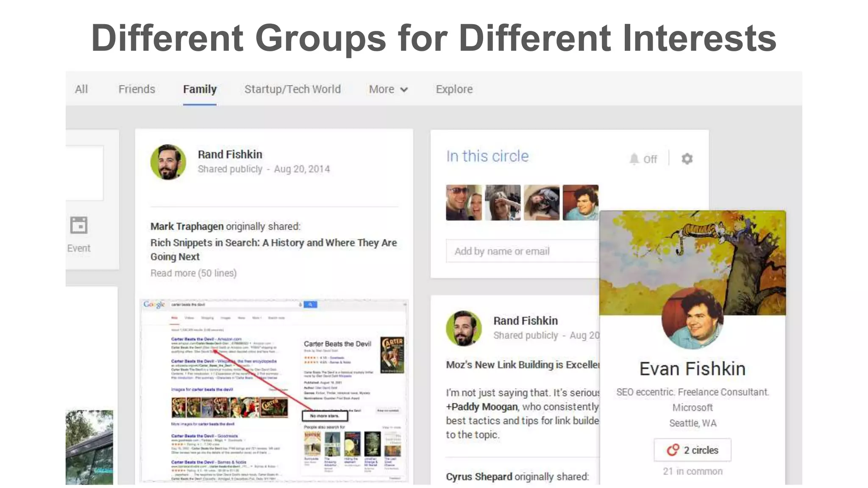Screen dimensions: 868x488
Task: Open the circle settings gear icon
Action: (x=687, y=159)
